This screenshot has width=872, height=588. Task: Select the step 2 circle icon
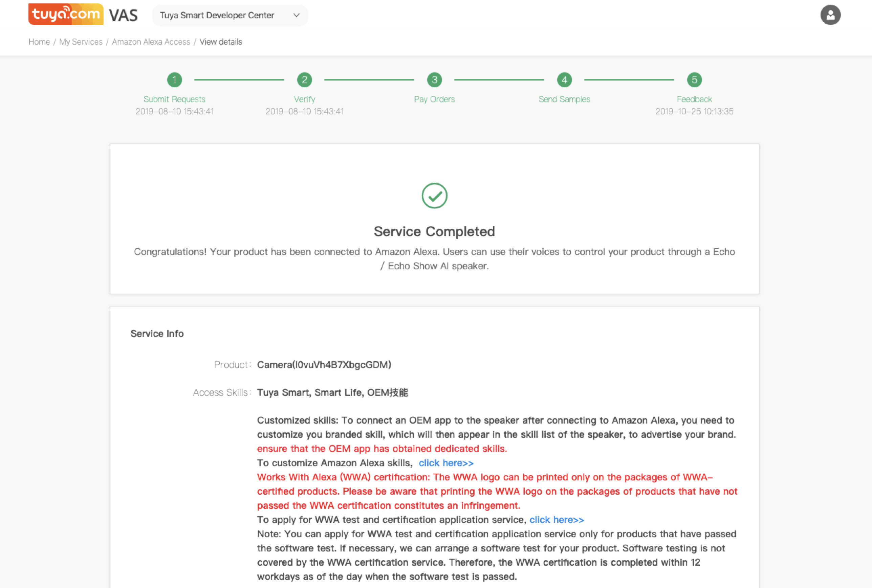[304, 80]
